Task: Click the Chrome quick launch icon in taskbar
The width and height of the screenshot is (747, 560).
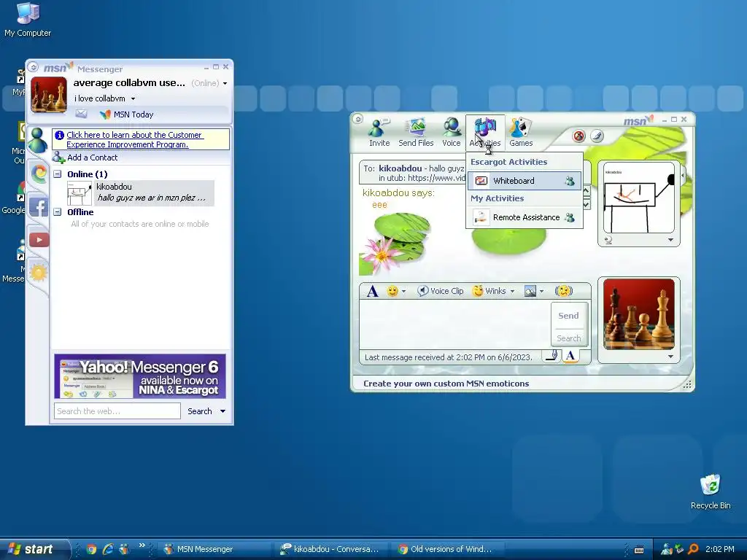Action: point(91,549)
